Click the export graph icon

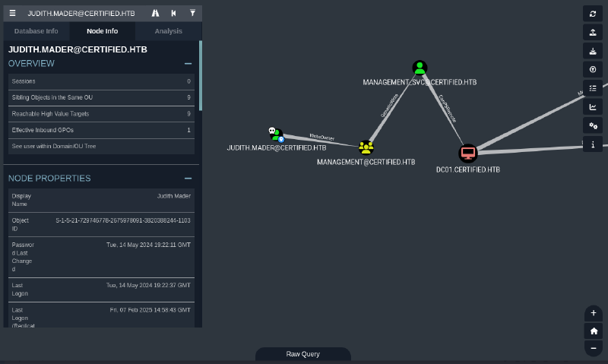[593, 32]
